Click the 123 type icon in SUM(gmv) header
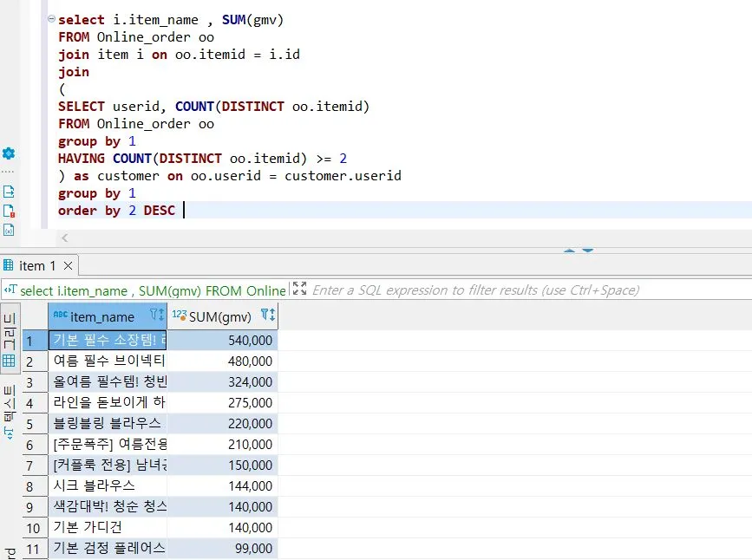The image size is (752, 560). 179,315
